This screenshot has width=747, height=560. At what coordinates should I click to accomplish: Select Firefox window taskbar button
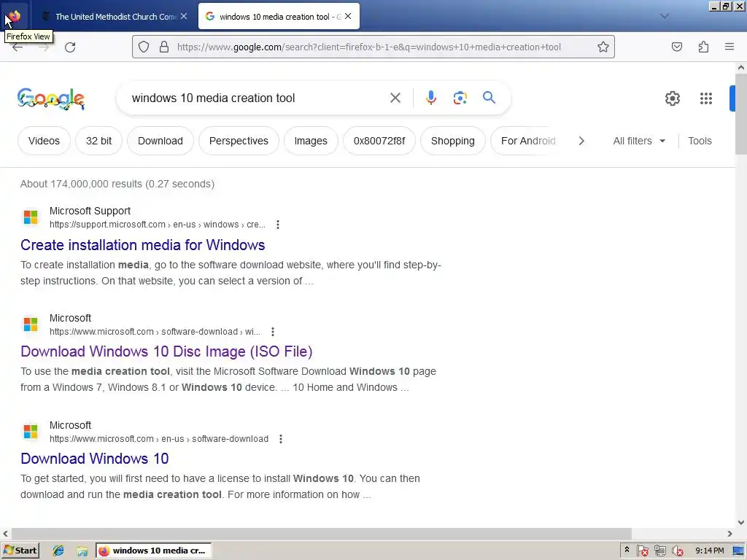pos(153,551)
